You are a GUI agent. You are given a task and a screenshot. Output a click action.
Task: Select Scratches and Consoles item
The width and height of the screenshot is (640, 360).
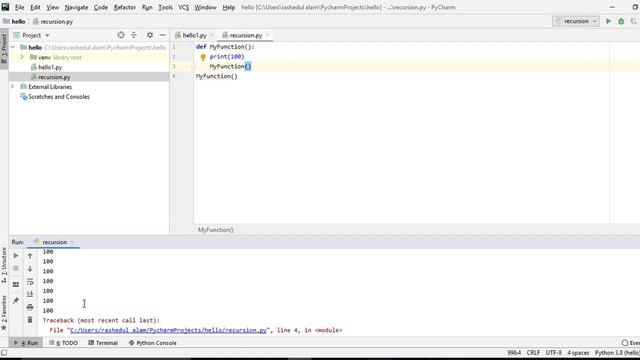coord(58,97)
